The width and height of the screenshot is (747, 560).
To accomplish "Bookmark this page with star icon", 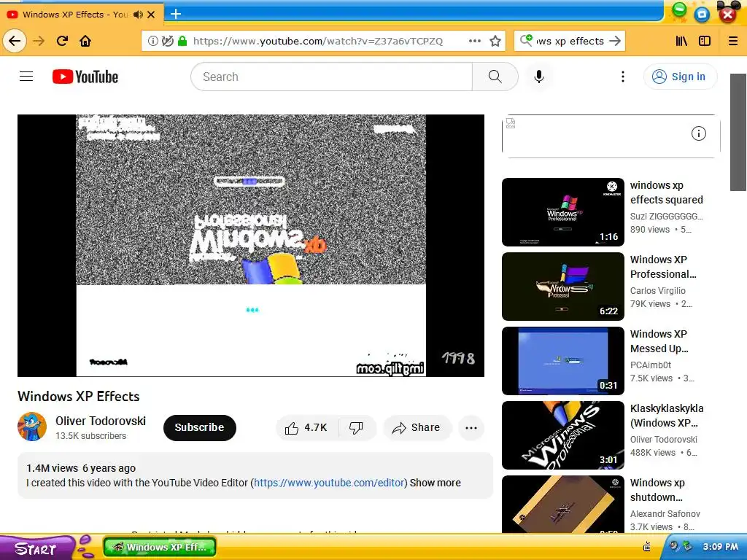I will click(x=495, y=41).
